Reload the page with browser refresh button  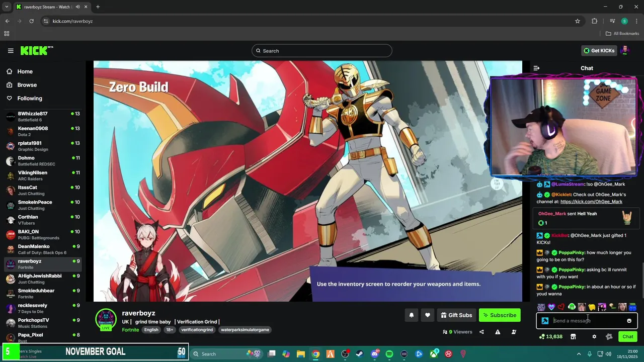[31, 21]
